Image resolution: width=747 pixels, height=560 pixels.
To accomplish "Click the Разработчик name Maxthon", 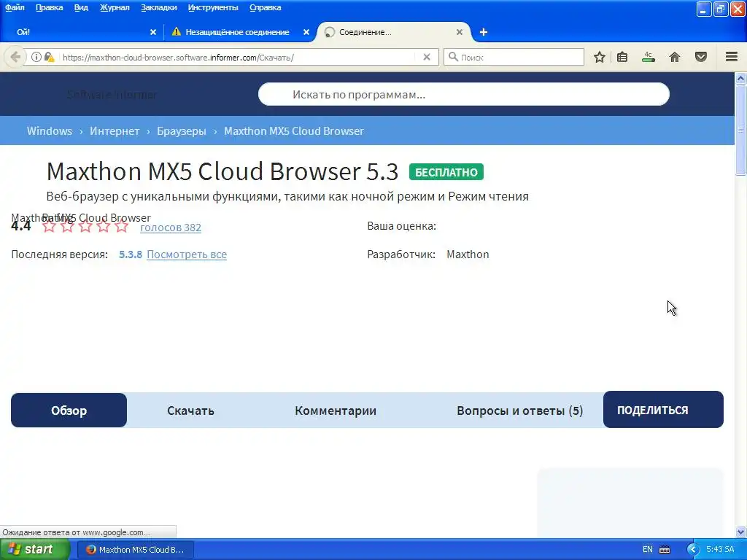I will pos(468,254).
